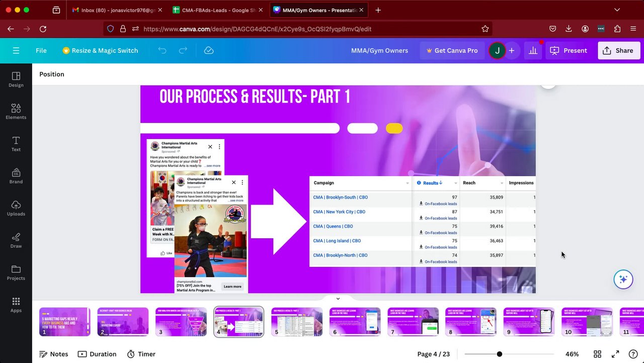The height and width of the screenshot is (363, 644).
Task: Open the Elements sidebar panel
Action: coord(16,112)
